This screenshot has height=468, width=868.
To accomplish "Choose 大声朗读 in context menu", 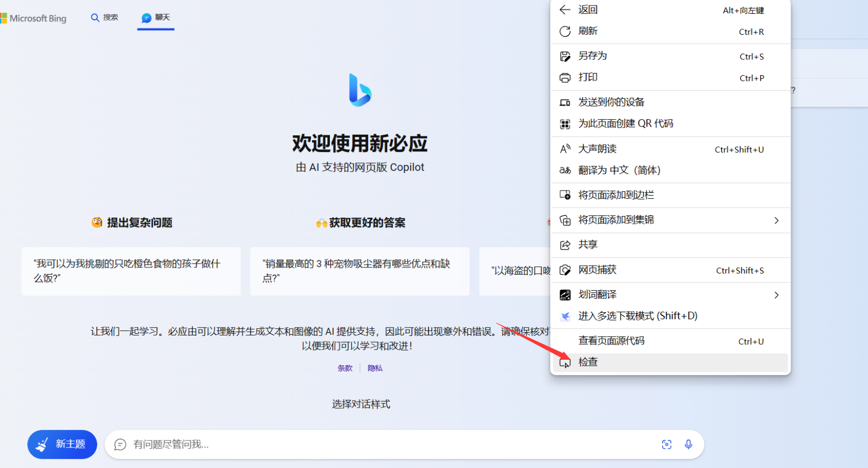I will 670,149.
